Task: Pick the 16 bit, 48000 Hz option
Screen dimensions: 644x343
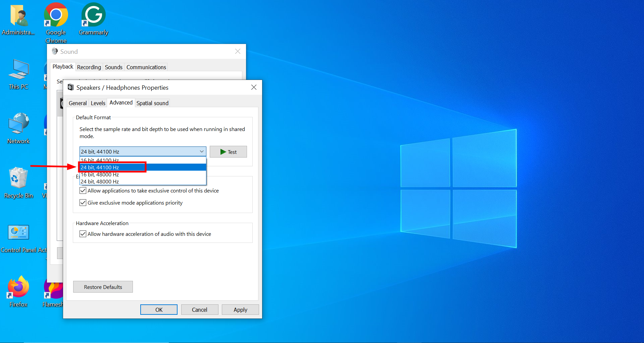Action: [x=100, y=175]
